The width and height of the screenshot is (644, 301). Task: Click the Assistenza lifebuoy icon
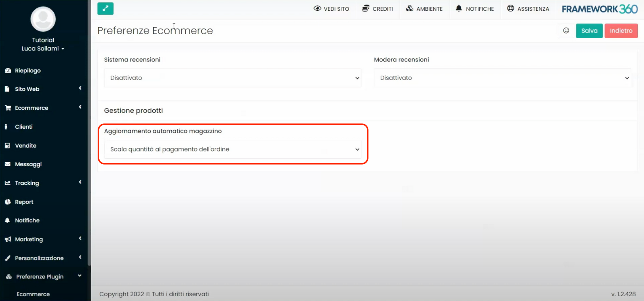pos(511,8)
